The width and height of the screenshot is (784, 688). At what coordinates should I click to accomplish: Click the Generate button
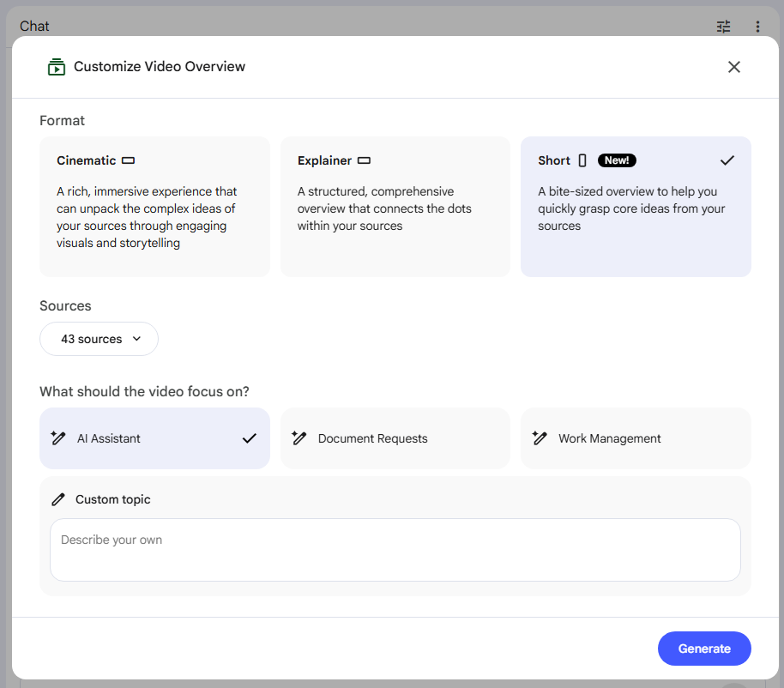704,649
